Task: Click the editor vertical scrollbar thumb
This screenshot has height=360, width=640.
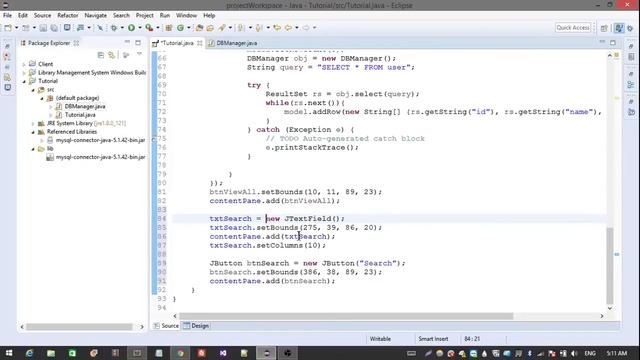Action: pos(610,265)
